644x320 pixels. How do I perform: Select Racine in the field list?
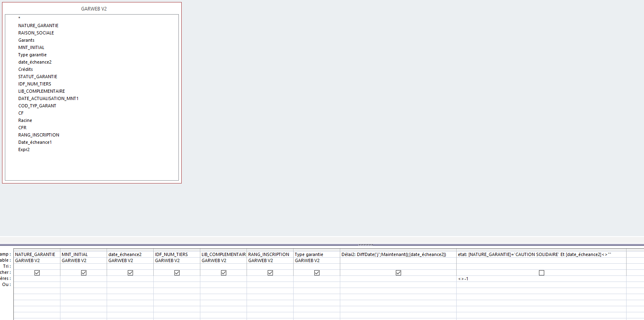tap(25, 120)
